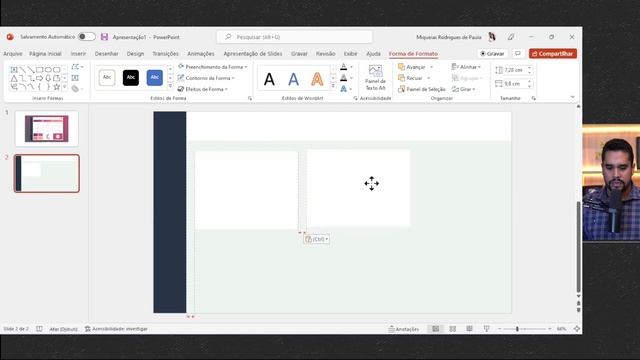
Task: Open Edit Shape dropdown
Action: [x=77, y=67]
